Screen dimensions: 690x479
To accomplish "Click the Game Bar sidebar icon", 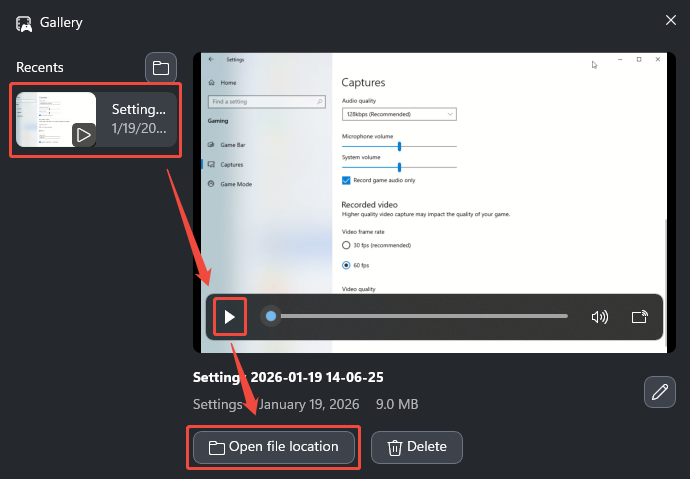I will pos(211,144).
